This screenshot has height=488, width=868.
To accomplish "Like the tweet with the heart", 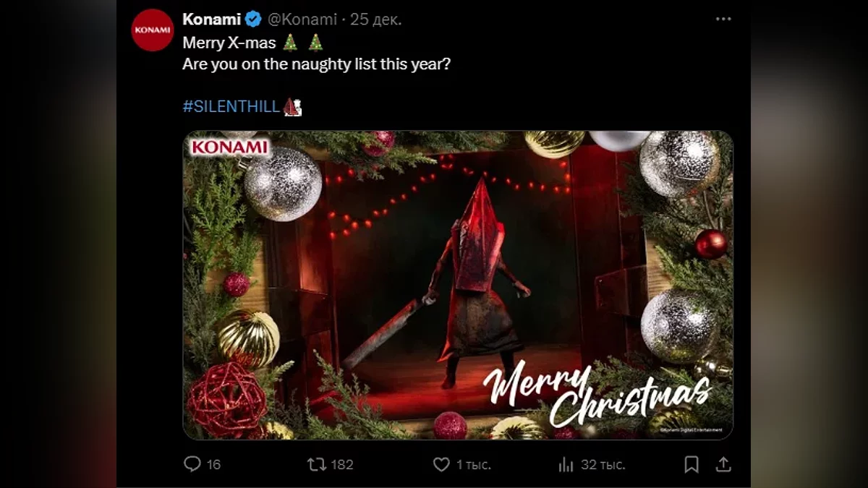I will coord(441,464).
